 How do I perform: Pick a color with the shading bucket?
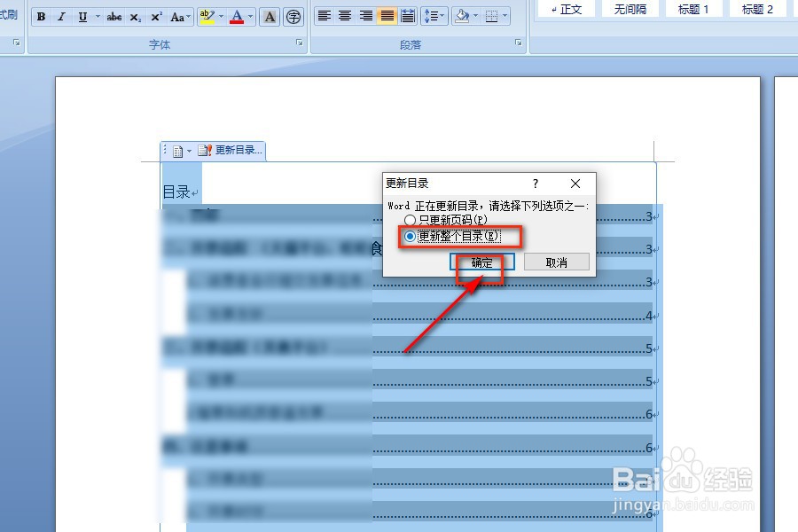[x=463, y=15]
